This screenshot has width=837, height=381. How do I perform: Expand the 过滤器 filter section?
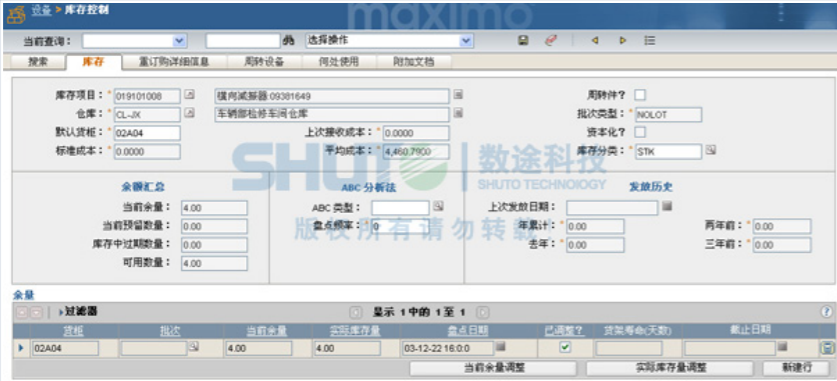[78, 312]
